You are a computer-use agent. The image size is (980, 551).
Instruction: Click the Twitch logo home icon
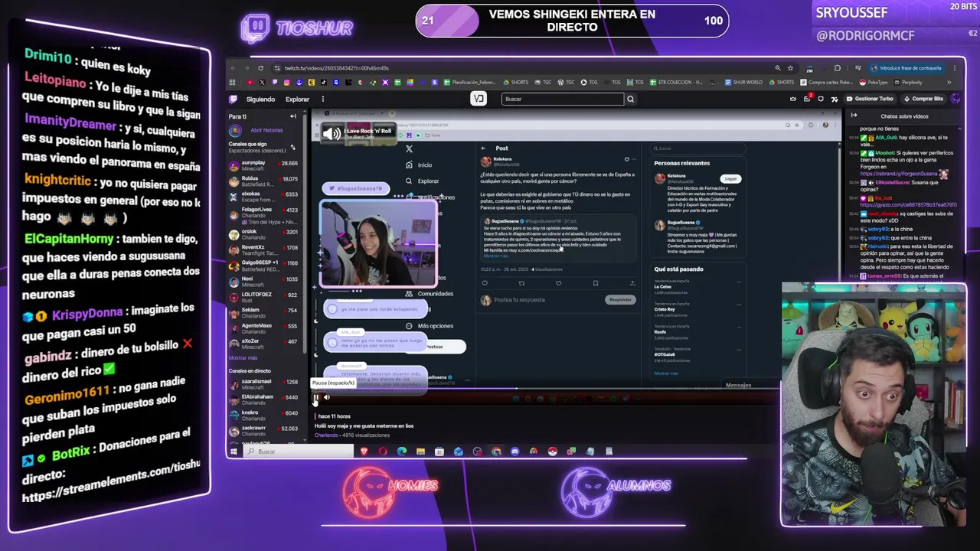pos(234,99)
